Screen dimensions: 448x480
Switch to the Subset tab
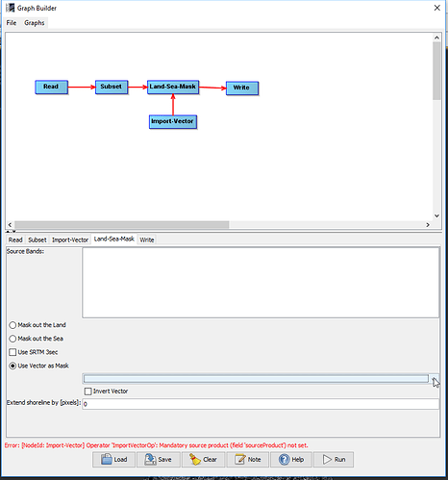pyautogui.click(x=37, y=240)
